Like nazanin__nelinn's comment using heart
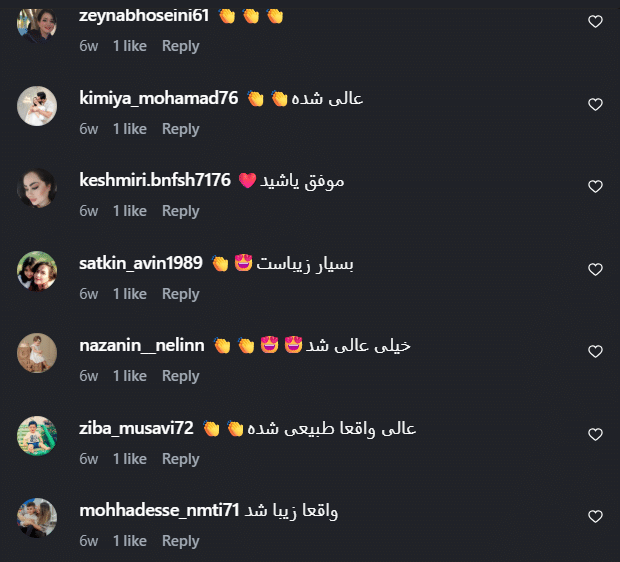Screen dimensions: 620x562 [x=595, y=351]
